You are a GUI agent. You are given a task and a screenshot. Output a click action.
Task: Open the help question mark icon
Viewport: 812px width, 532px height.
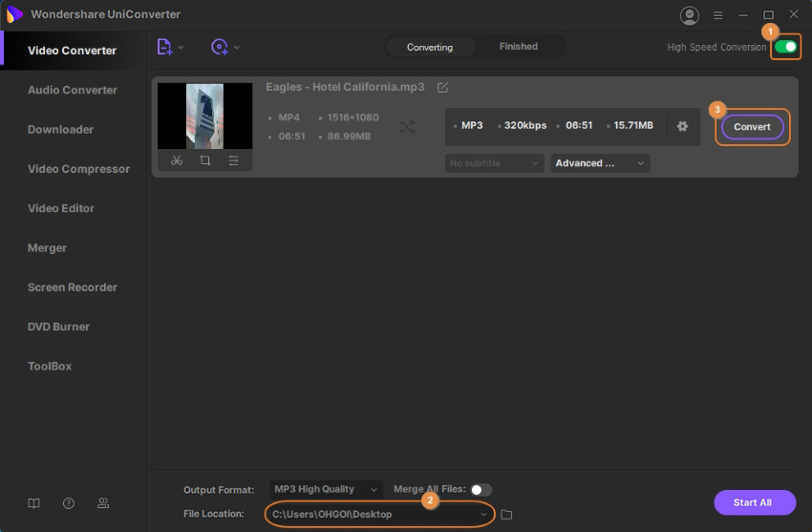tap(69, 503)
